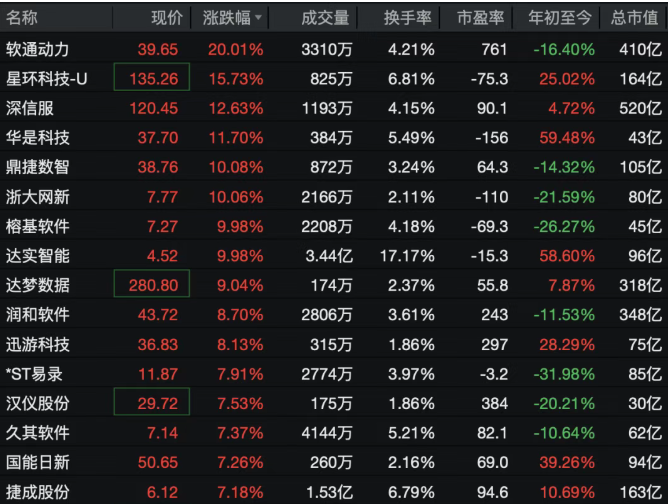Select the 捷成股份 stock name
This screenshot has width=668, height=504.
(37, 492)
